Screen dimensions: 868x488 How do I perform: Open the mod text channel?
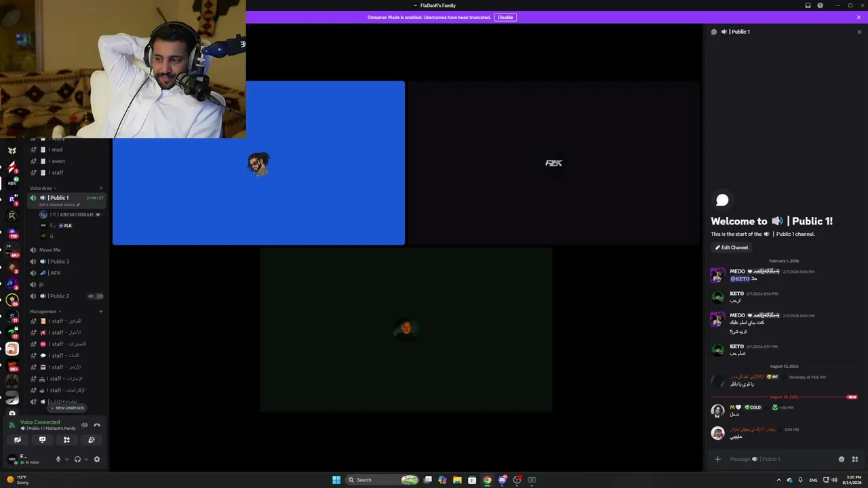(x=66, y=150)
